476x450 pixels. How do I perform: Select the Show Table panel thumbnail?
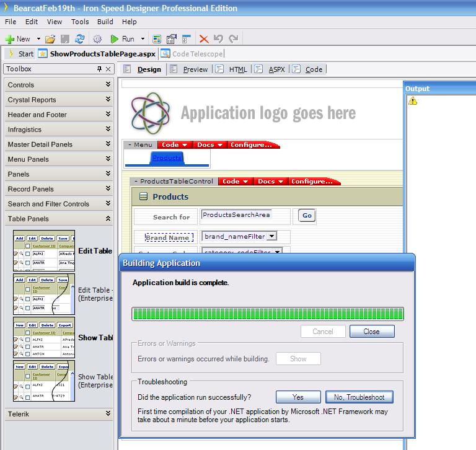[x=44, y=337]
